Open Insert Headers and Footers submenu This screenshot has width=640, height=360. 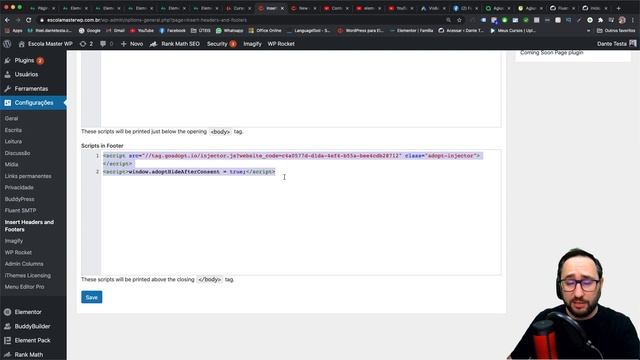click(x=29, y=226)
